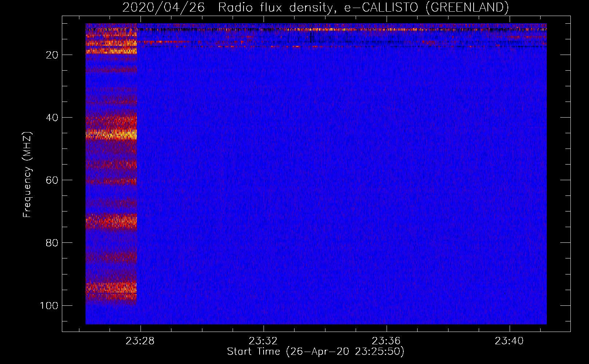Select the 60 MHz frequency tick label
The height and width of the screenshot is (364, 589).
tap(52, 180)
